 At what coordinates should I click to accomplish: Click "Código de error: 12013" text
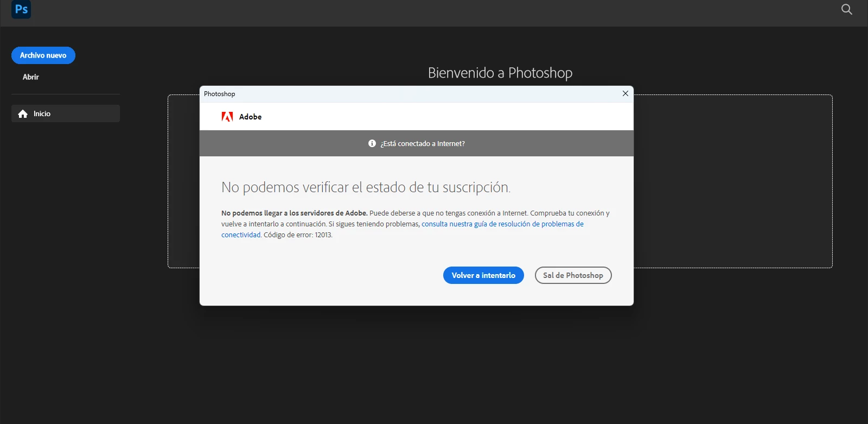298,235
